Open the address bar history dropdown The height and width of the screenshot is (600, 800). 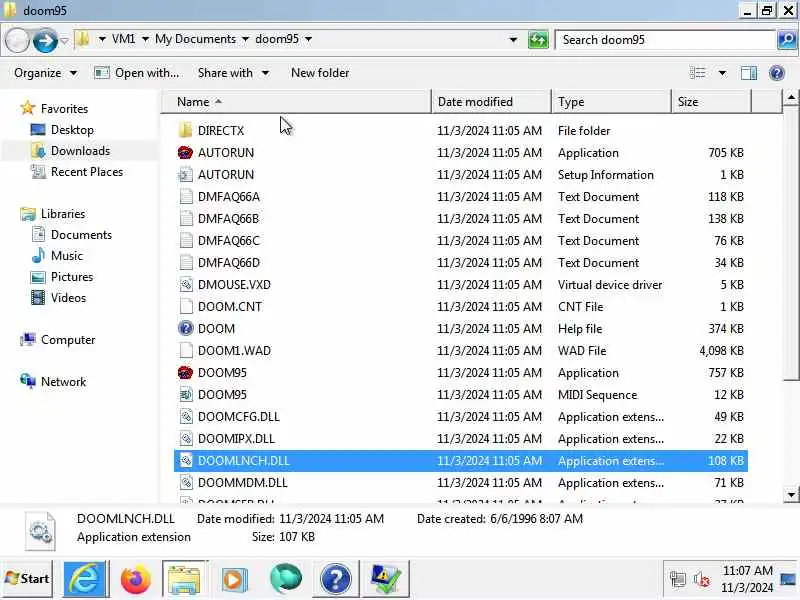pyautogui.click(x=513, y=40)
